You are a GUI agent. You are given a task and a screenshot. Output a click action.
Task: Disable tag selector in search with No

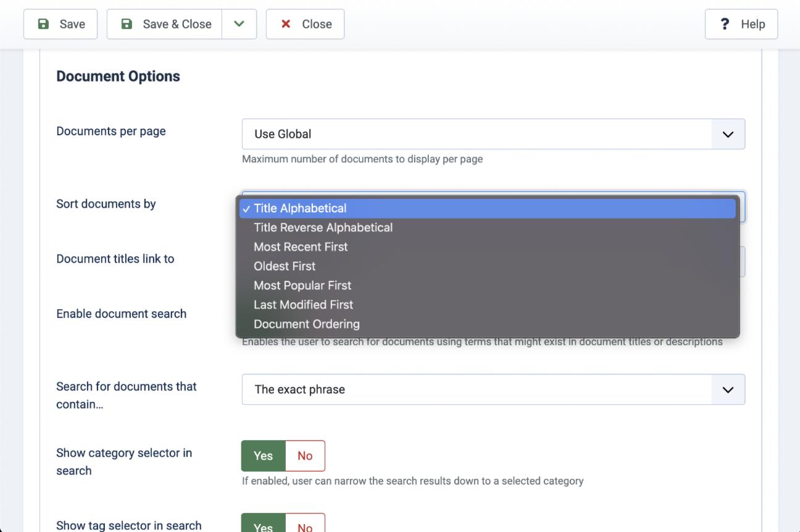point(305,526)
